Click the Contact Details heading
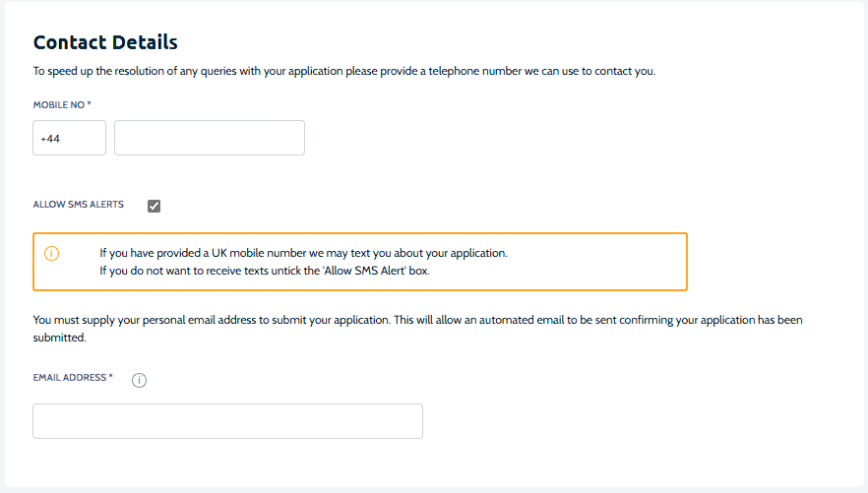Viewport: 868px width, 493px height. pos(105,42)
